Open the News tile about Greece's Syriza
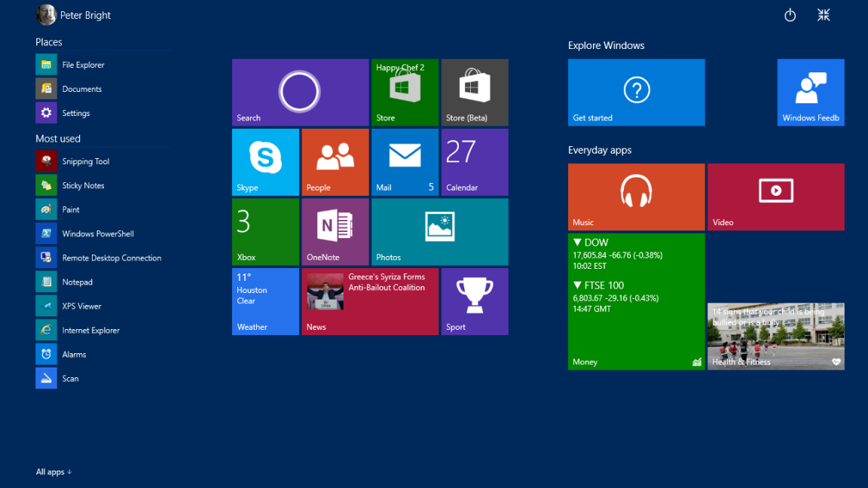This screenshot has height=488, width=868. [370, 301]
